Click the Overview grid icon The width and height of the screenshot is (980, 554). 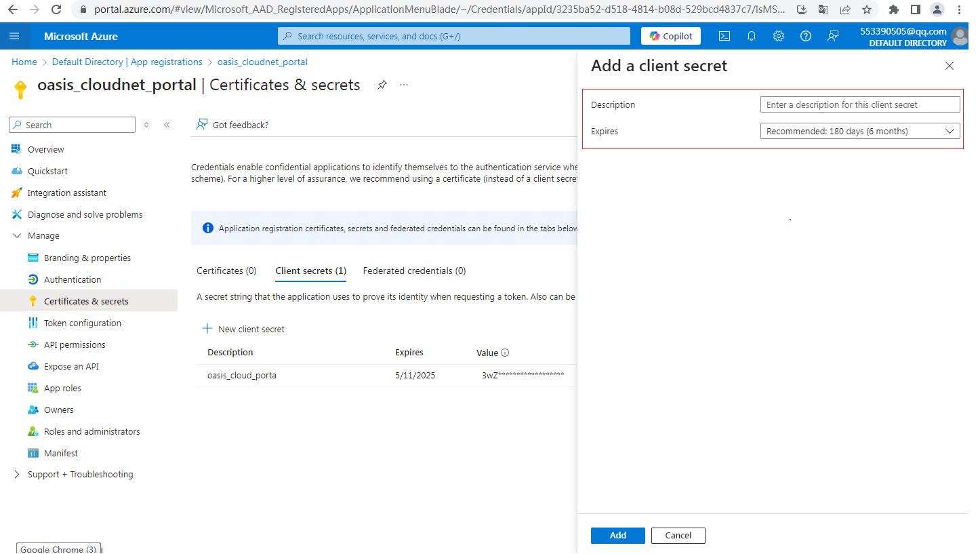[x=16, y=149]
